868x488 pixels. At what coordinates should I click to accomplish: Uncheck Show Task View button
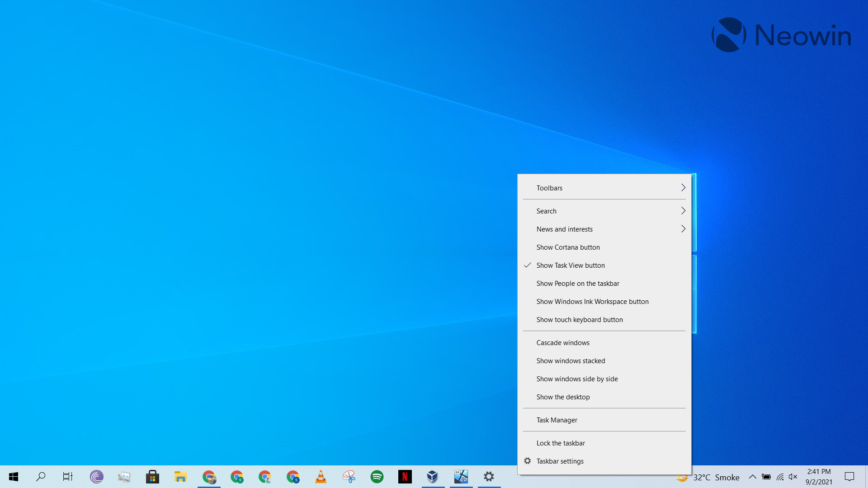[570, 265]
